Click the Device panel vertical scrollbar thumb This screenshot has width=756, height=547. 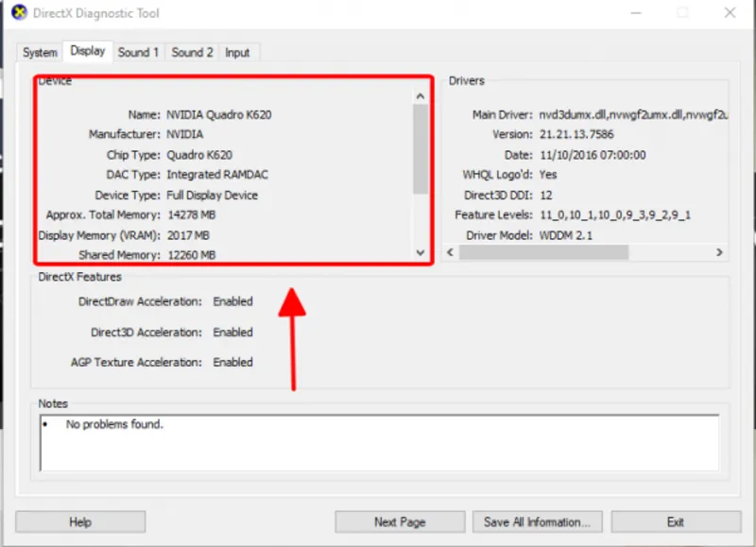tap(421, 146)
